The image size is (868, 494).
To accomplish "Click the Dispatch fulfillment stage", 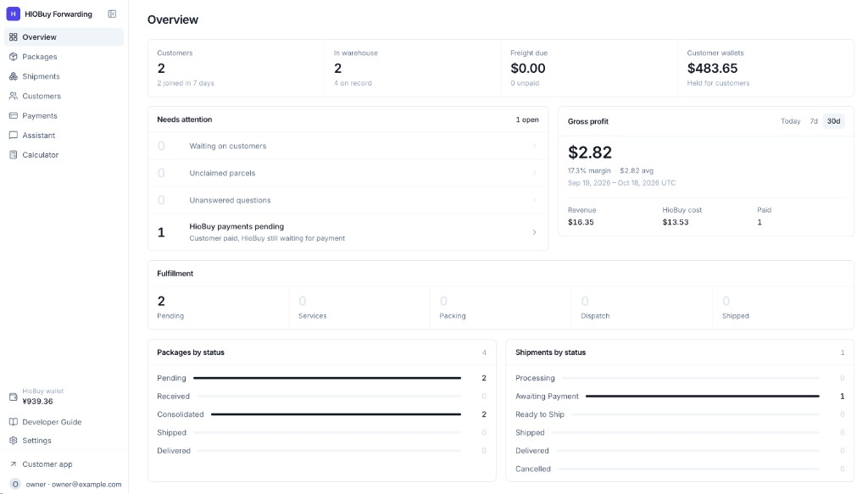I will (642, 308).
